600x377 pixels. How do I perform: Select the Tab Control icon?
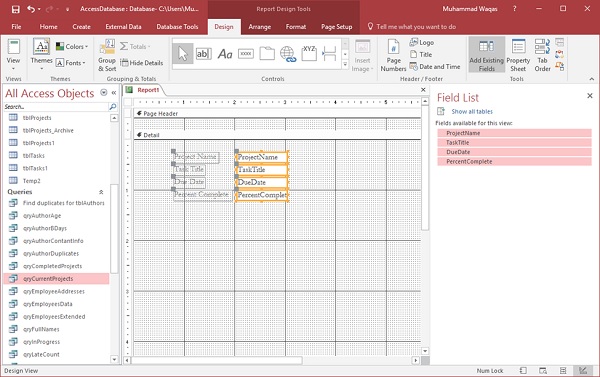tap(267, 54)
